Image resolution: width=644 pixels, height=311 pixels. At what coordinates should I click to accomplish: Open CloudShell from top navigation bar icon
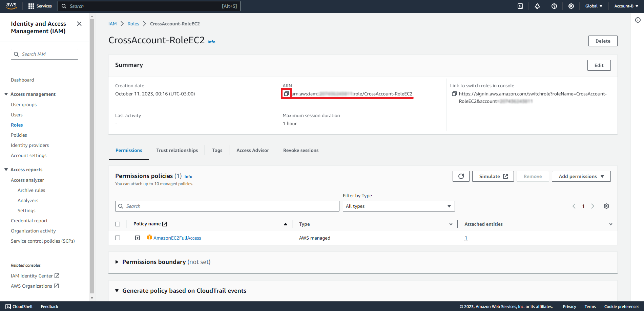[x=520, y=6]
